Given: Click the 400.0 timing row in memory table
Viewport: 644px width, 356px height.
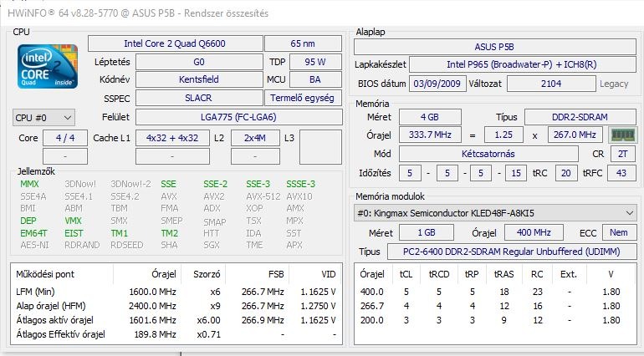Looking at the screenshot, I should click(x=493, y=292).
